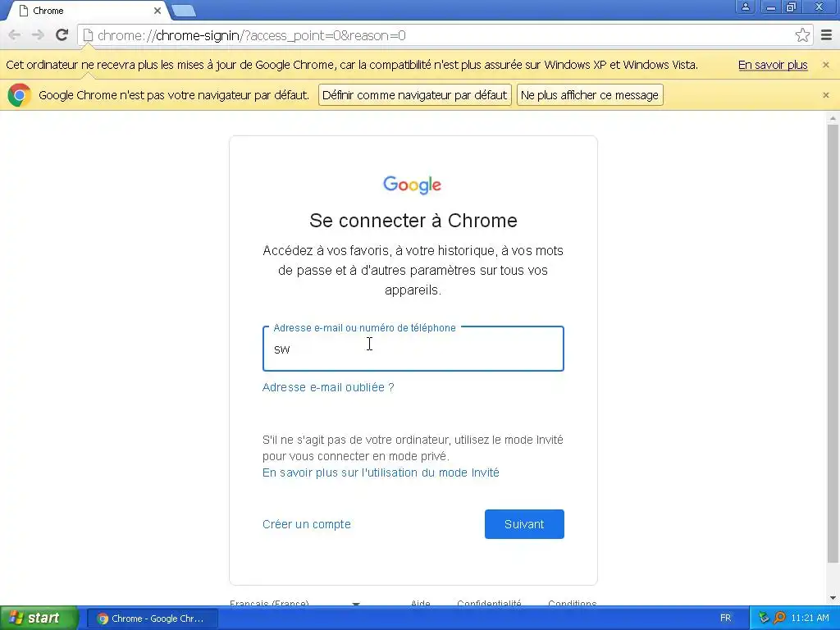Dismiss the Windows XP compatibility warning bar

pos(825,65)
